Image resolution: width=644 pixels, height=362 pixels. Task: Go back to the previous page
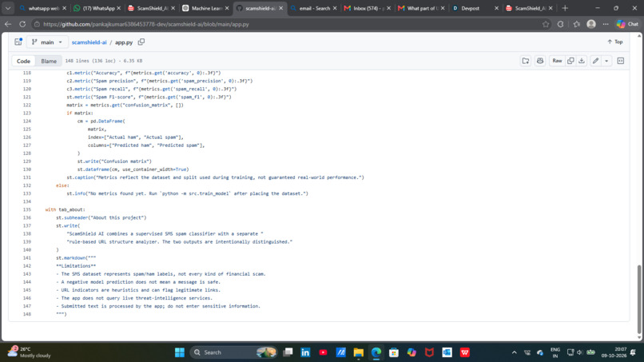[x=8, y=24]
